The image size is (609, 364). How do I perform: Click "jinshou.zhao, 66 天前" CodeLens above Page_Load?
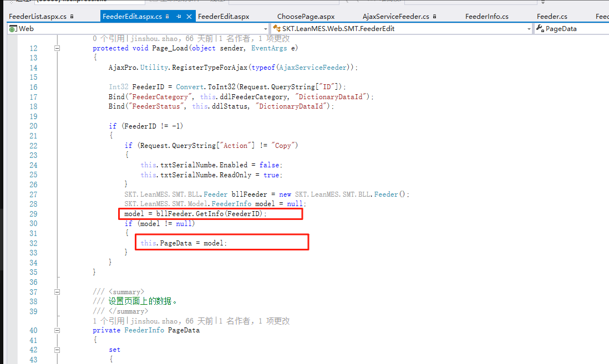[x=172, y=38]
